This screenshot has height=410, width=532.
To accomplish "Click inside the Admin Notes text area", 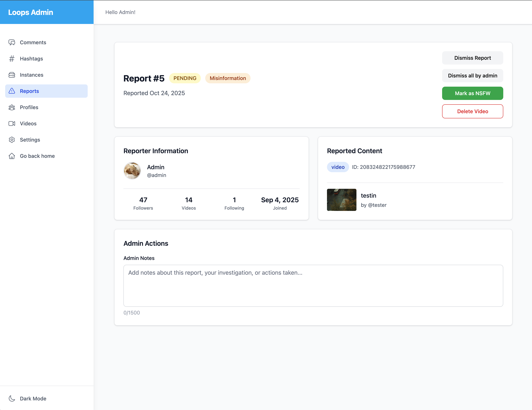I will point(313,286).
